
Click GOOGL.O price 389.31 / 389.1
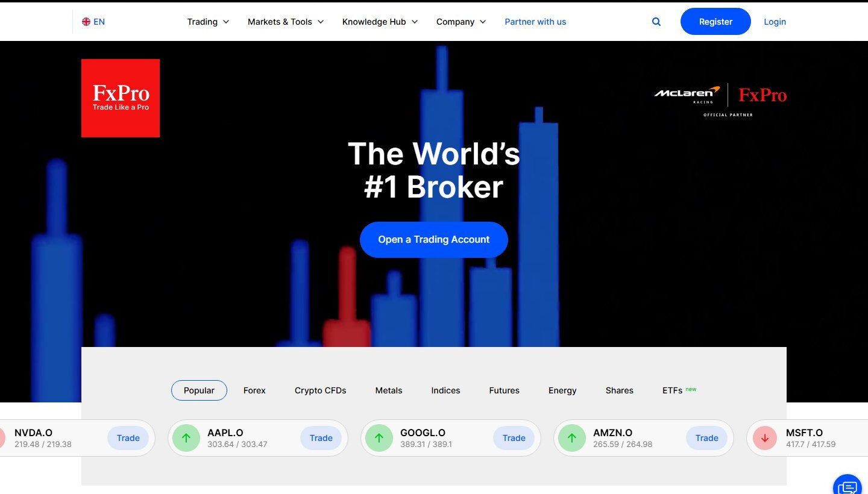(x=426, y=445)
